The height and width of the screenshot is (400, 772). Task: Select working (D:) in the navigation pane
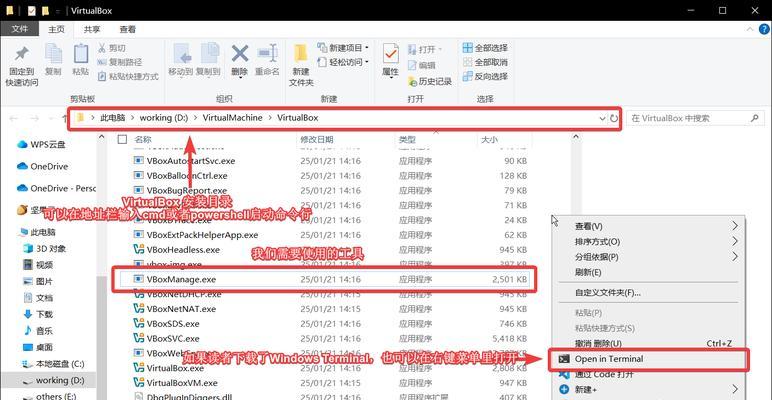(54, 380)
